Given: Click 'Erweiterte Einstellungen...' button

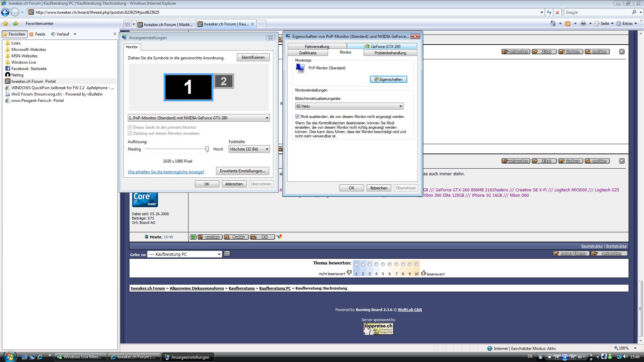Looking at the screenshot, I should [x=243, y=171].
